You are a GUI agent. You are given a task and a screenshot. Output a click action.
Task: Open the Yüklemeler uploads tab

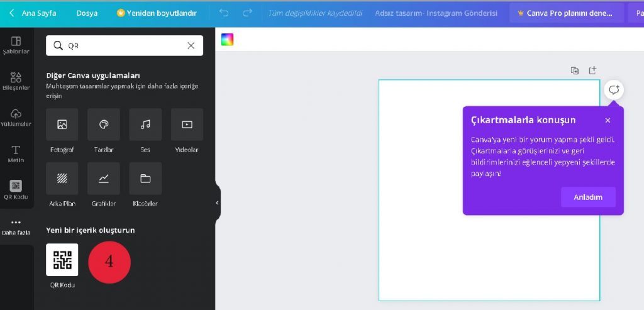pos(16,117)
